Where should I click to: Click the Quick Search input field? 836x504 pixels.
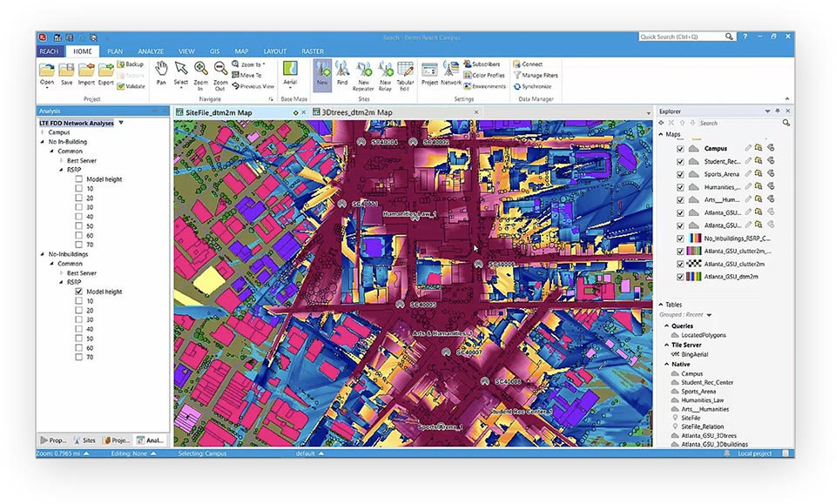pos(681,37)
